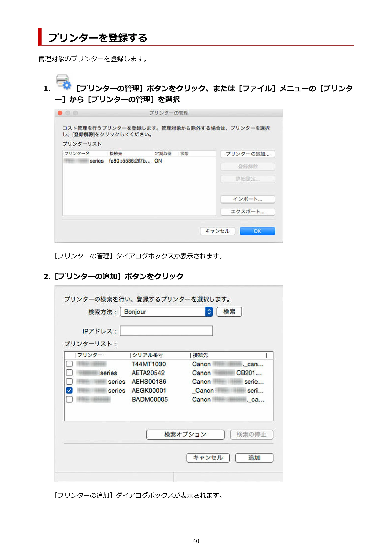Uncheck the box for serial AEGK00001

point(69,390)
